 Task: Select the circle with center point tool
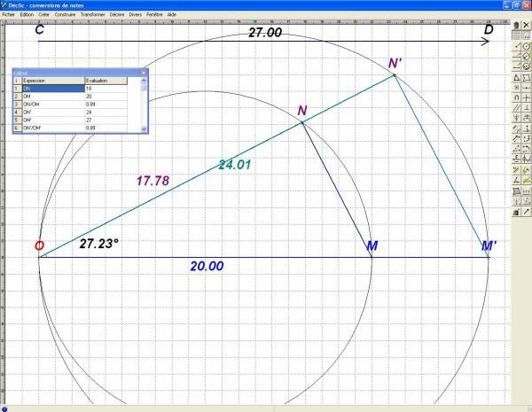click(526, 46)
